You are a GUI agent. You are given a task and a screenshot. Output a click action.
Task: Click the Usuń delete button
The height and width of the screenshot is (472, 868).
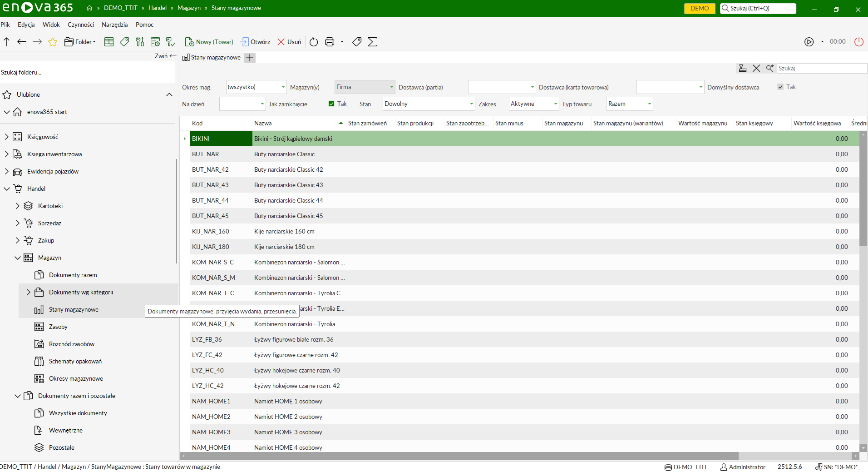click(x=290, y=42)
